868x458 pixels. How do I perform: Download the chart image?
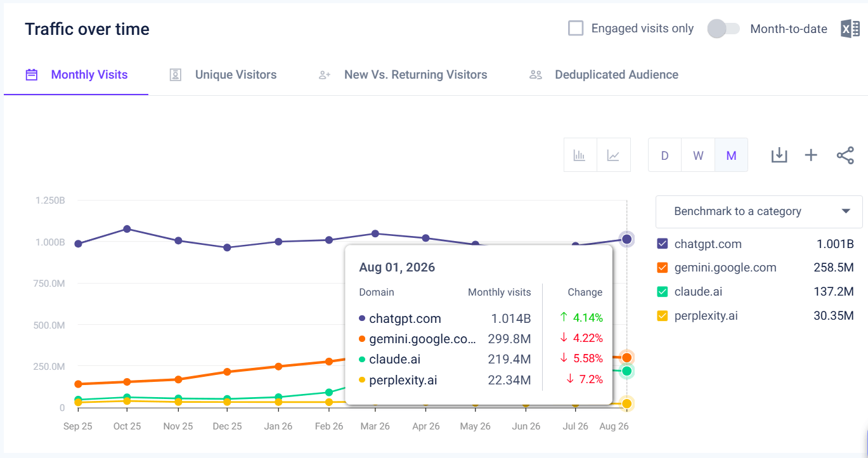(779, 155)
